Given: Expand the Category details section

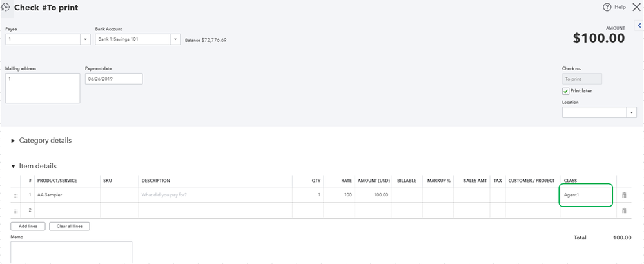Looking at the screenshot, I should click(x=41, y=140).
